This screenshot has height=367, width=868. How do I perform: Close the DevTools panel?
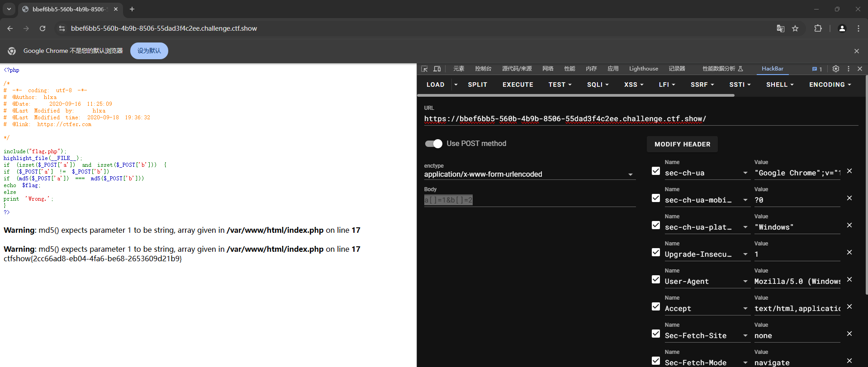(860, 69)
